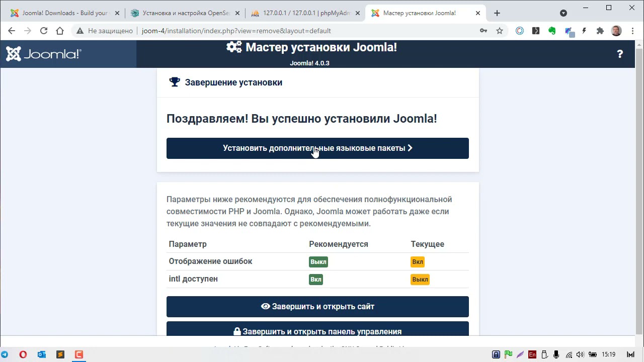Switch input language with the En tray icon
This screenshot has width=644, height=362.
pyautogui.click(x=532, y=354)
